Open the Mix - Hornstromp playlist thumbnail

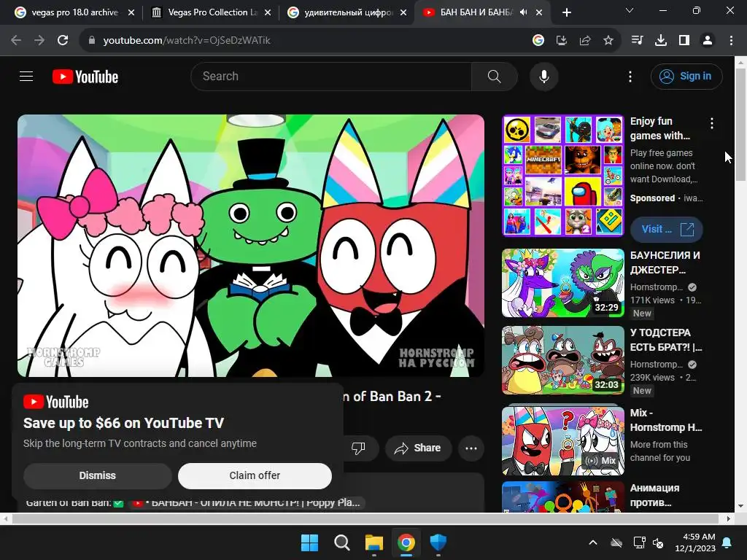[x=563, y=441]
